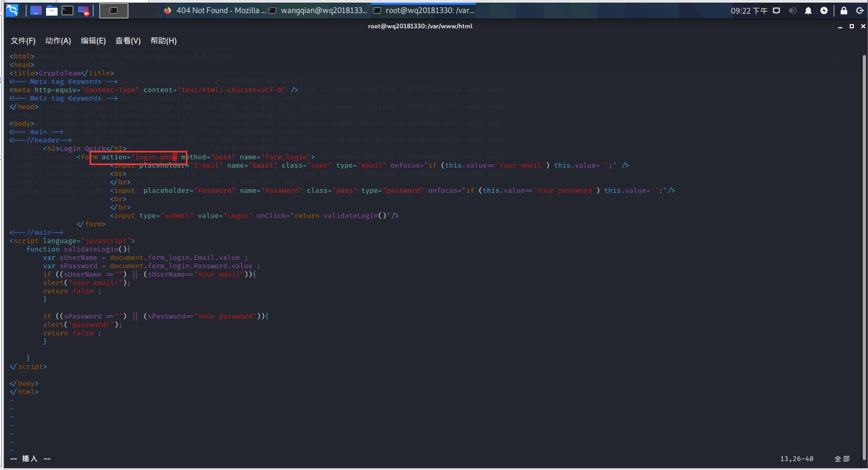Image resolution: width=868 pixels, height=470 pixels.
Task: Open the 编辑(E) menu
Action: pos(93,41)
